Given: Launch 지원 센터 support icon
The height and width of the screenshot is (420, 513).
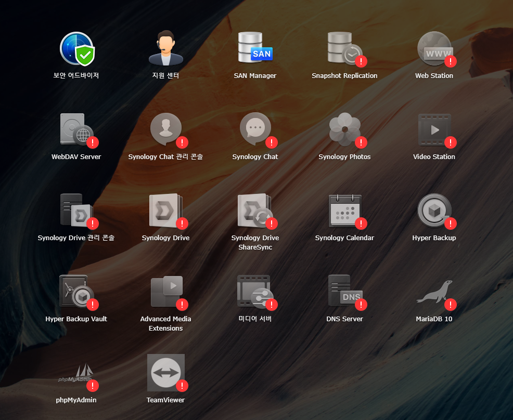Looking at the screenshot, I should tap(165, 49).
